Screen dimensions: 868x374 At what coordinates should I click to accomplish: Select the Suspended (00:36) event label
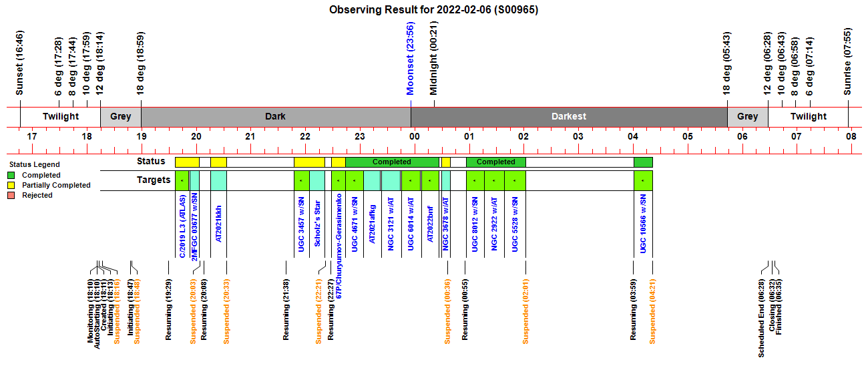[447, 311]
